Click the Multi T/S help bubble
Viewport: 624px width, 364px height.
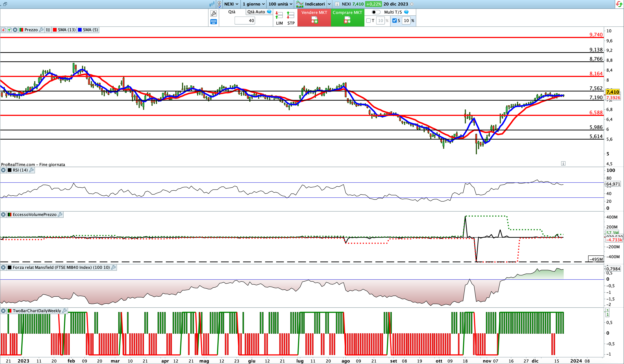(x=406, y=12)
